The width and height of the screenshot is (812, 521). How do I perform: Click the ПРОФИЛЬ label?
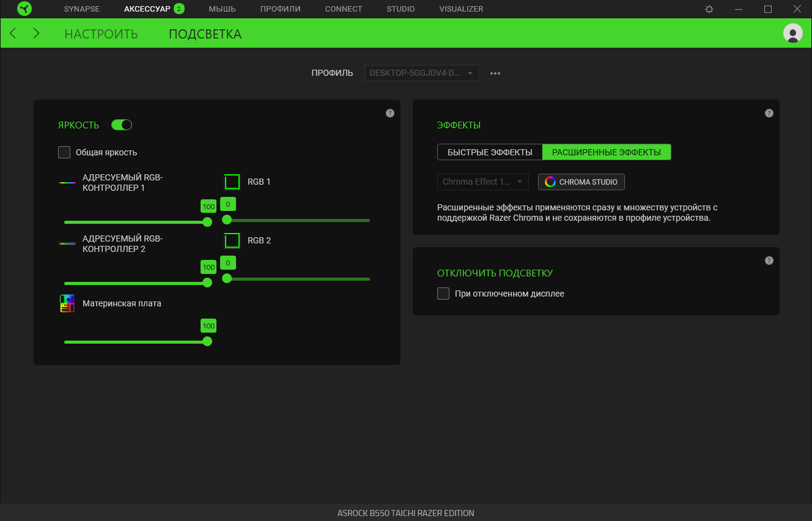[x=332, y=73]
